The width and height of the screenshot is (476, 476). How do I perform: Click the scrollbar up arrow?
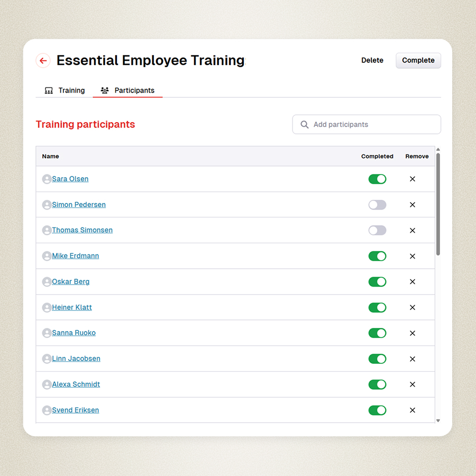point(438,150)
